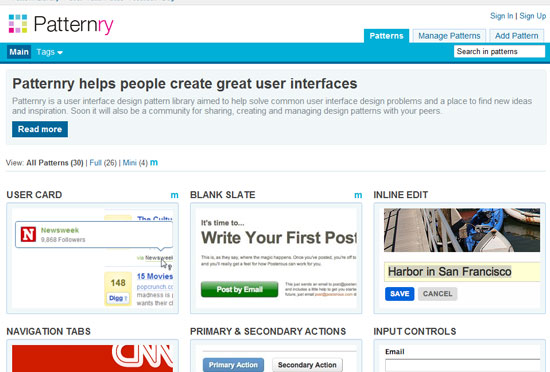The height and width of the screenshot is (372, 550).
Task: Open the USER CARD pattern heading
Action: tap(34, 195)
